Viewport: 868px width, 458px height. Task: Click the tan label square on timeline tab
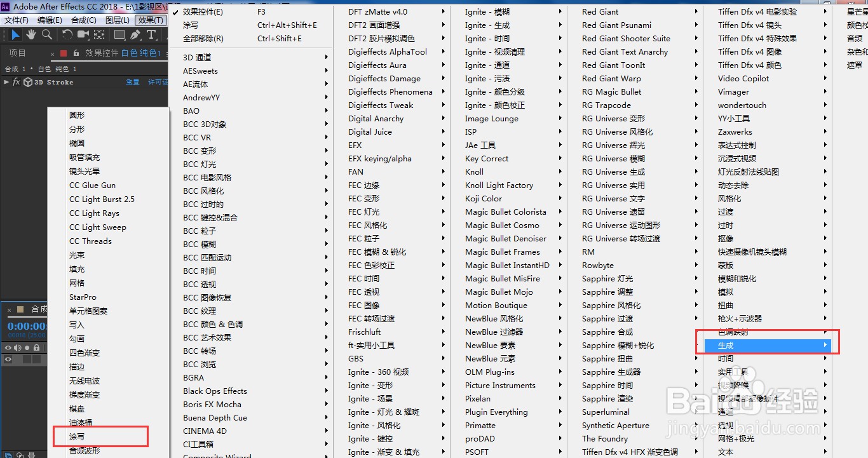point(20,309)
